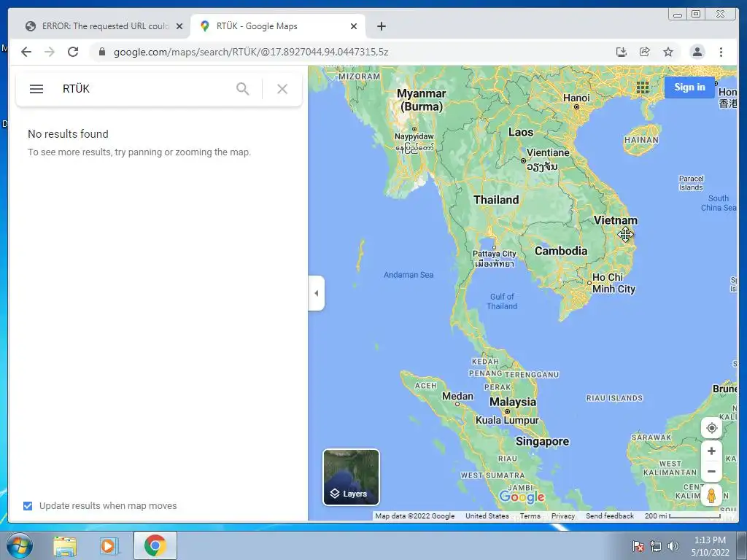747x560 pixels.
Task: Open the Chrome three-dot menu
Action: [x=721, y=52]
